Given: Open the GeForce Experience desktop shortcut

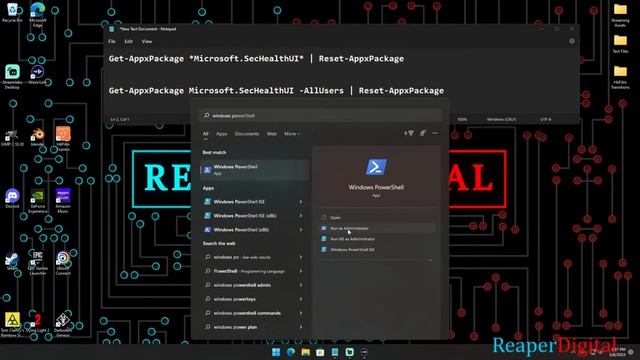Looking at the screenshot, I should point(38,201).
